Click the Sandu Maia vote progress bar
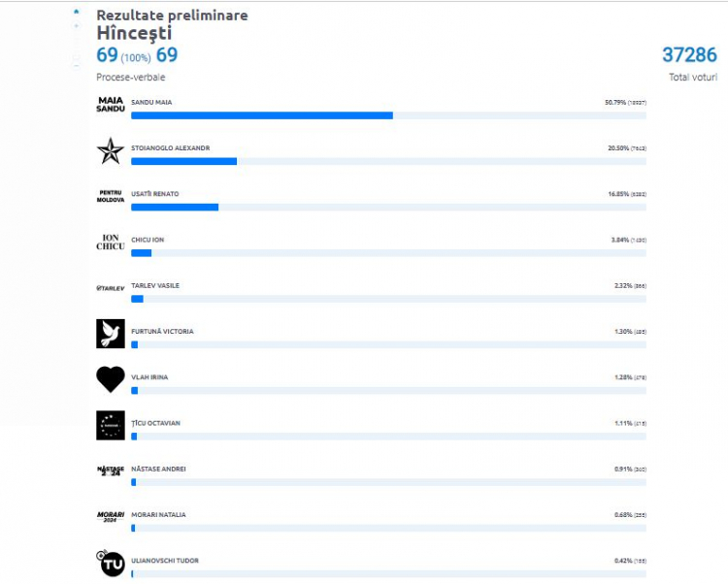Screen dimensions: 728x584 coord(388,115)
